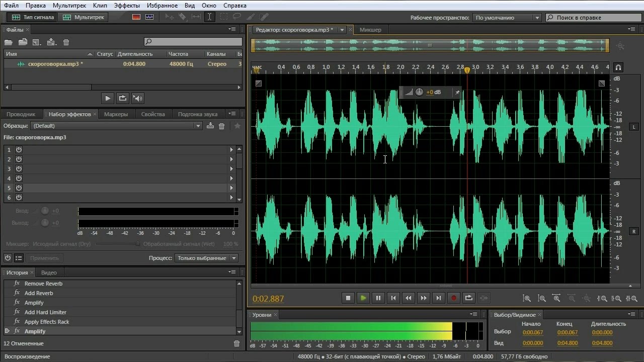The height and width of the screenshot is (362, 644).
Task: Toggle the effects rack master power
Action: click(x=8, y=258)
